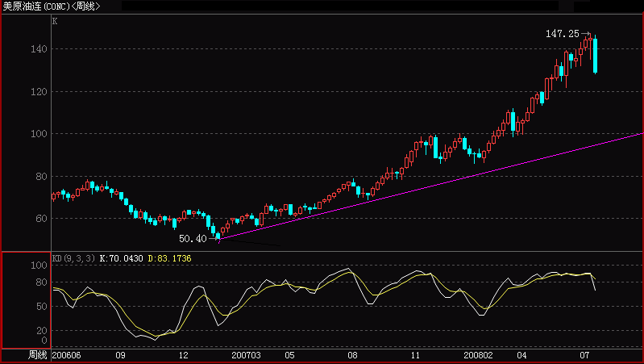Click the low price label 50.40
This screenshot has height=364, width=644.
click(x=193, y=239)
